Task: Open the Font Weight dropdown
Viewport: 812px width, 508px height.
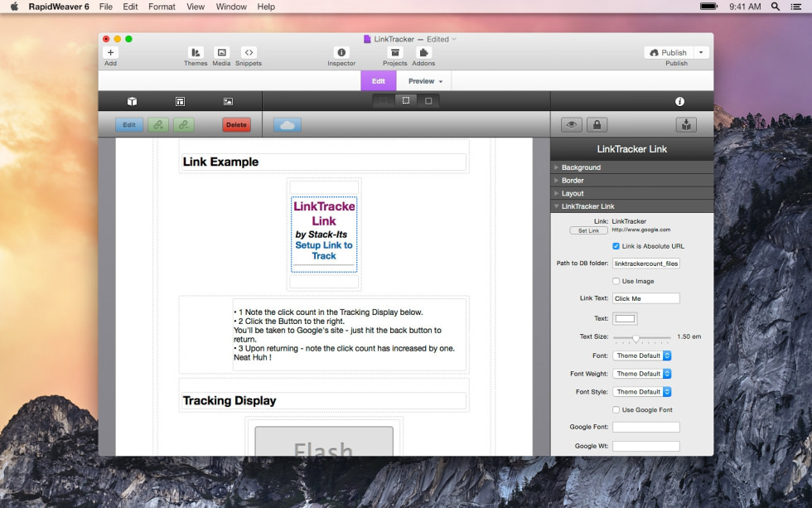Action: point(642,374)
